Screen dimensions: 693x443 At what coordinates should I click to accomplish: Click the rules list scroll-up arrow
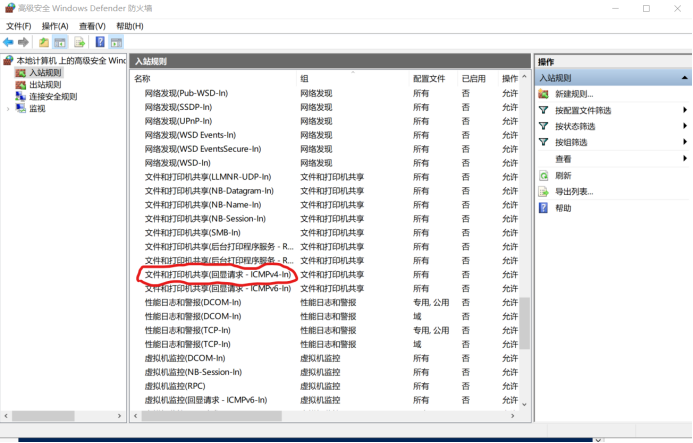pyautogui.click(x=524, y=77)
